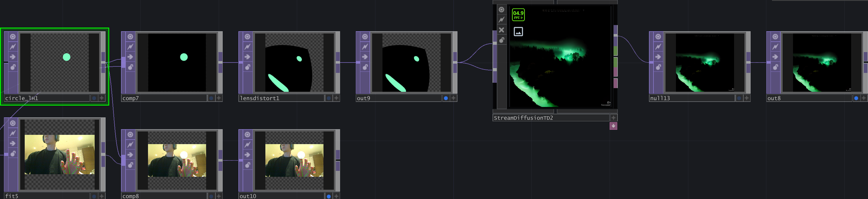Click the webcam preview in fit5 viewer
Screen dimensions: 868x199
(x=60, y=155)
